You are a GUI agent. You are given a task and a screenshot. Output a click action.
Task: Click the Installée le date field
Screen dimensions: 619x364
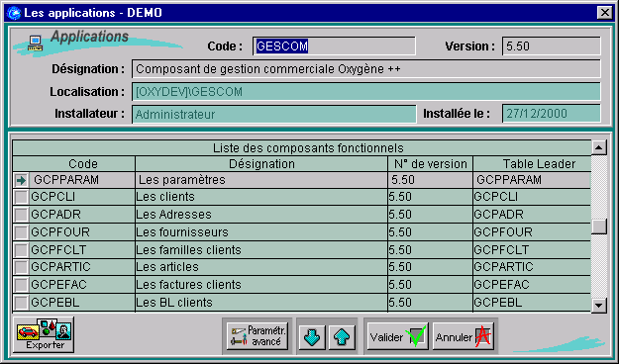(552, 114)
